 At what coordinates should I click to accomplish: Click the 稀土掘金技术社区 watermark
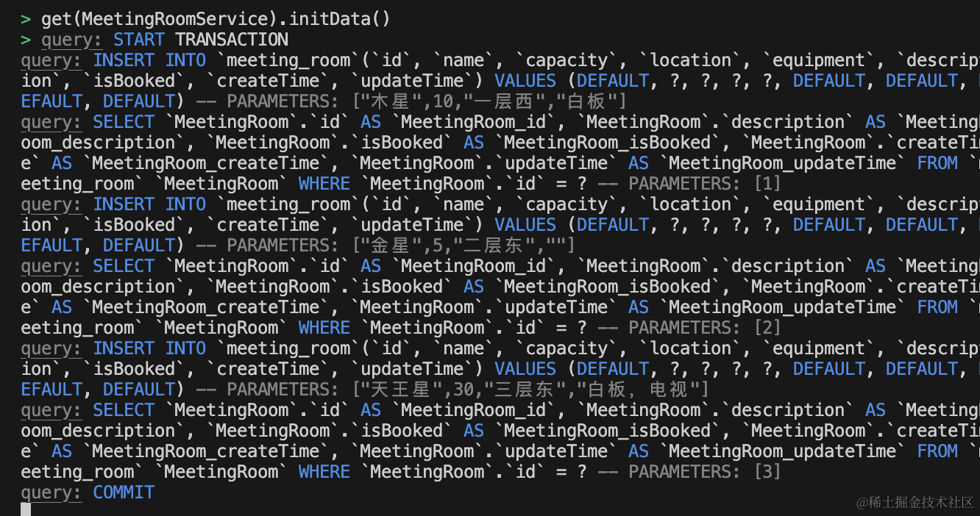point(915,502)
